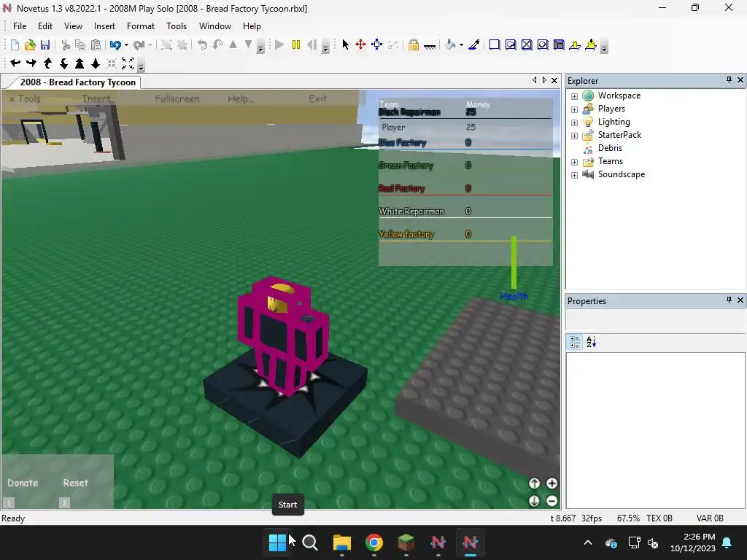Open the paint bucket color dropdown arrow
This screenshot has height=560, width=747.
pyautogui.click(x=461, y=44)
